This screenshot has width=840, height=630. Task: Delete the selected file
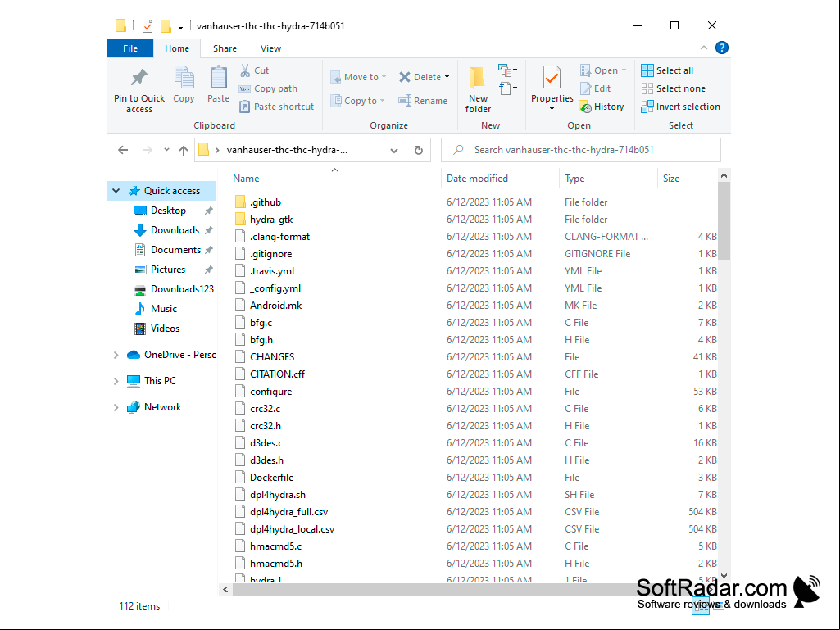[x=420, y=77]
